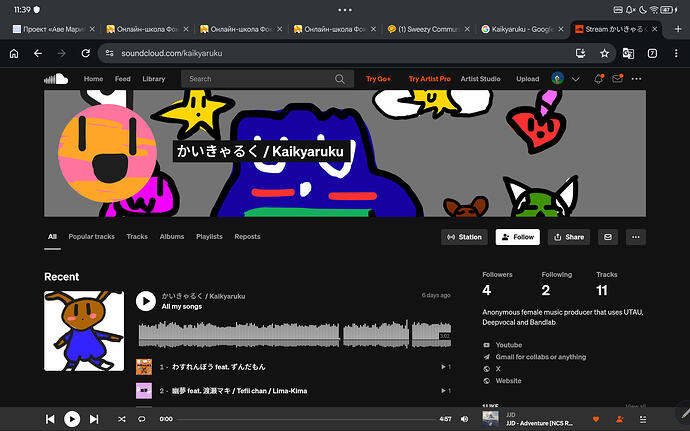Click the Try Go+ link

point(378,79)
